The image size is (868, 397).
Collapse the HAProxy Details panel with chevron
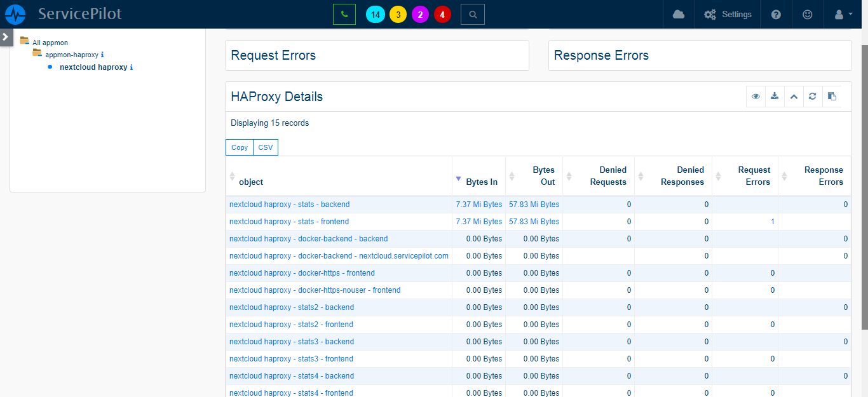click(x=793, y=97)
